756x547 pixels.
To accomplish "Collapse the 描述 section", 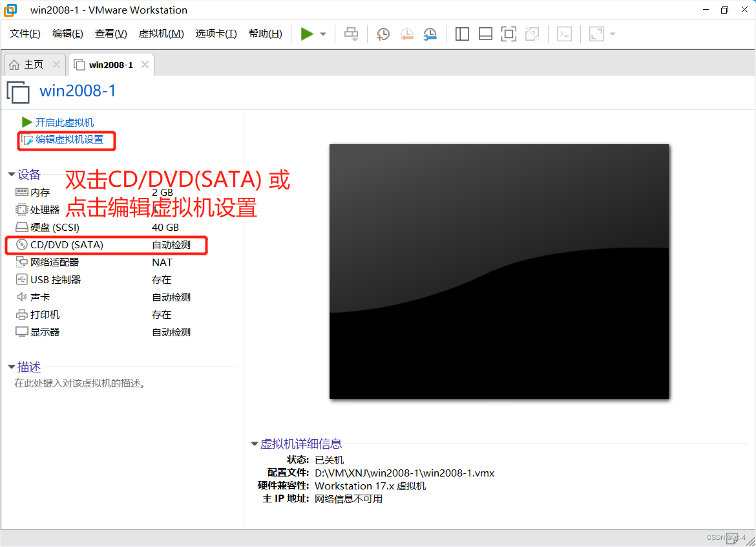I will pyautogui.click(x=12, y=367).
